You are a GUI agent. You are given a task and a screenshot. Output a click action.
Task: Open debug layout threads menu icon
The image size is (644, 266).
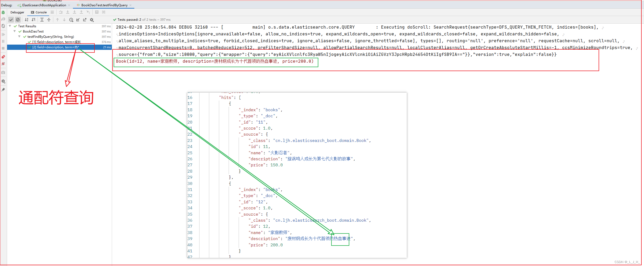pyautogui.click(x=52, y=12)
